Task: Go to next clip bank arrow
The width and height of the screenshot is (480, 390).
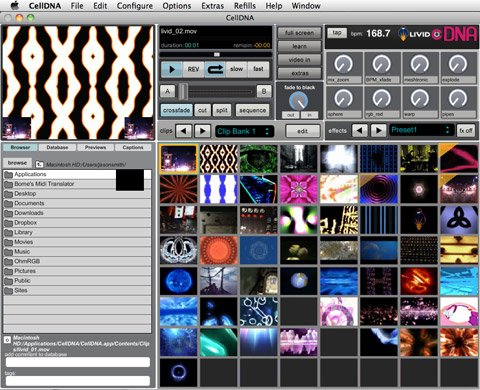Action: pyautogui.click(x=202, y=131)
